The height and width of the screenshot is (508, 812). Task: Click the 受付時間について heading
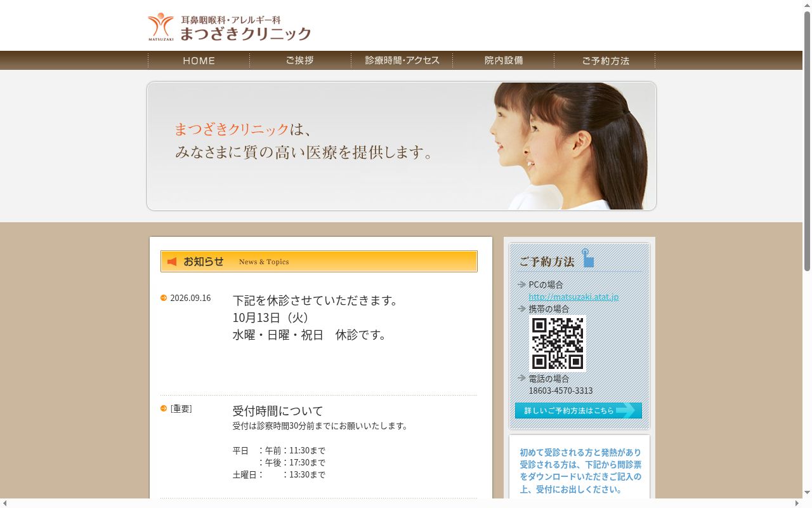pyautogui.click(x=278, y=411)
